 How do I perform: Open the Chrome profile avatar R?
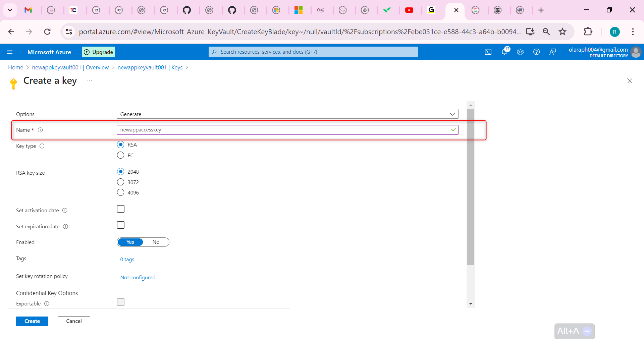pyautogui.click(x=614, y=32)
